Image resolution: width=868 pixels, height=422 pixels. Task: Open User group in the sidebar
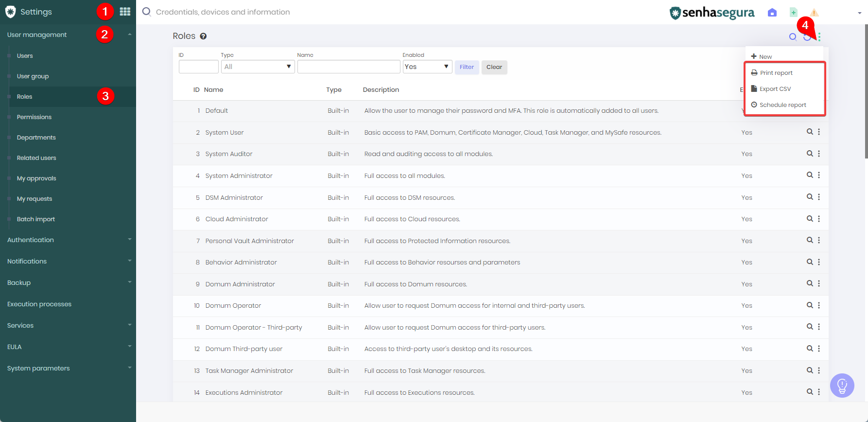point(33,76)
